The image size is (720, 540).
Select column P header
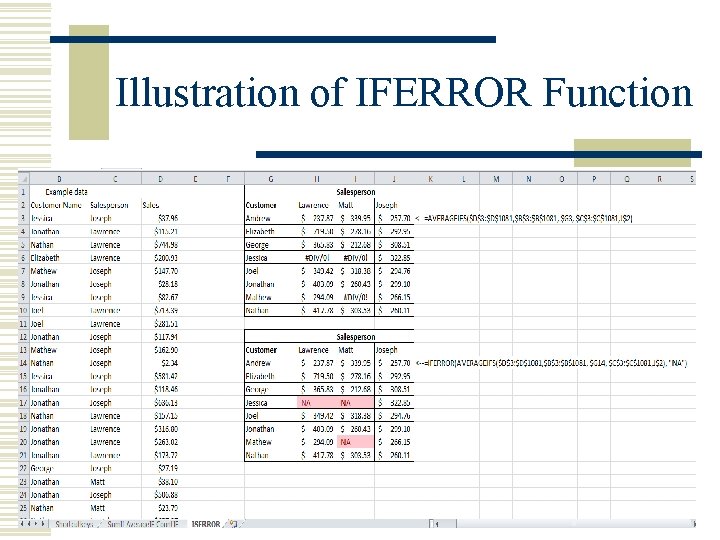[x=594, y=179]
